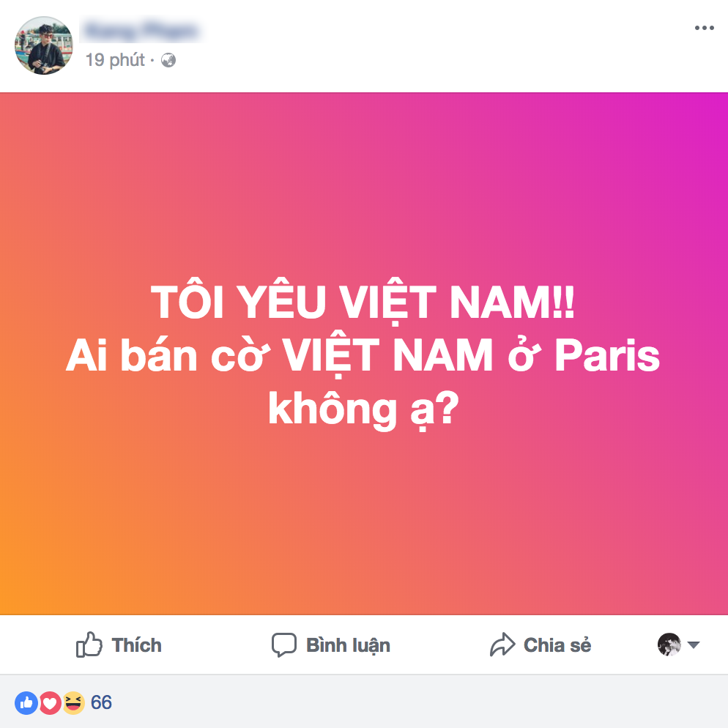
Task: Click the public globe privacy icon
Action: tap(168, 60)
